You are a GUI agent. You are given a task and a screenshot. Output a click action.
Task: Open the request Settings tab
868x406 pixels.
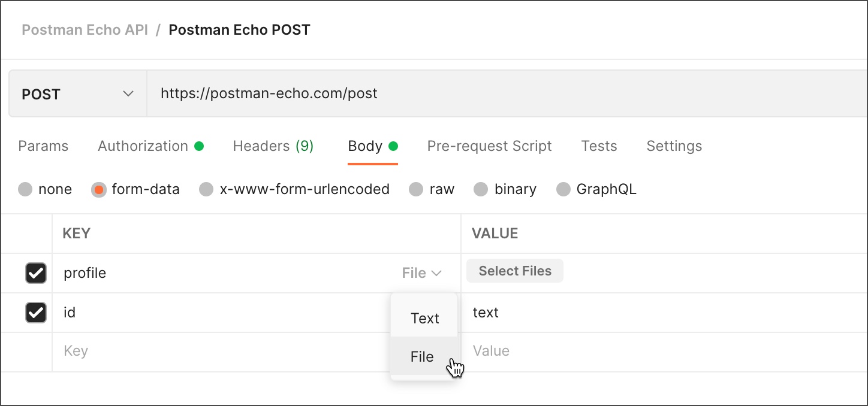tap(674, 146)
